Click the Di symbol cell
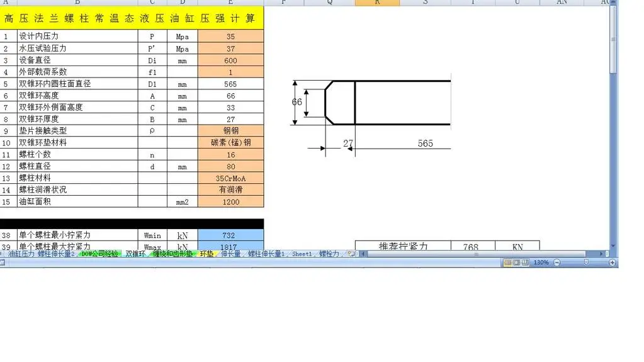Screen dimensions: 644x362 tap(152, 60)
